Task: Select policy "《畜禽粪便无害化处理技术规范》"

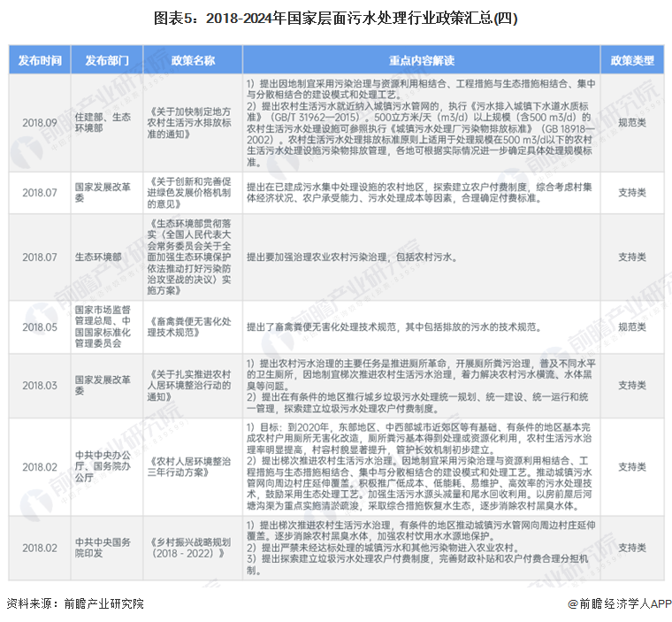Action: click(189, 326)
